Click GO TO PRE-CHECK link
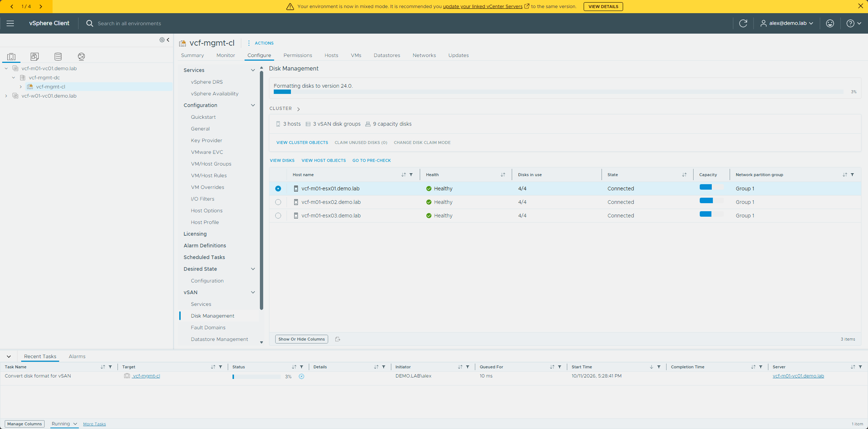868x429 pixels. click(x=372, y=160)
